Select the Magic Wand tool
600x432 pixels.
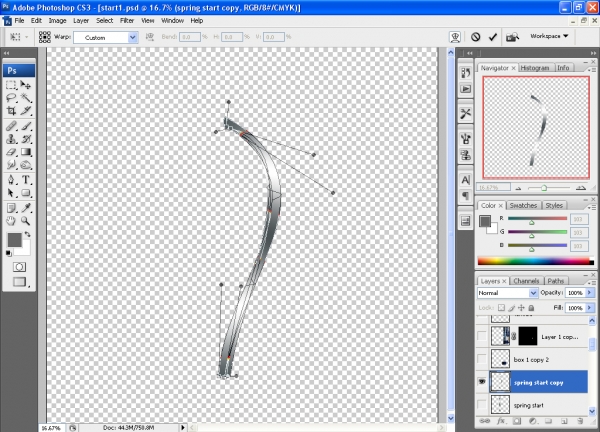tap(26, 98)
